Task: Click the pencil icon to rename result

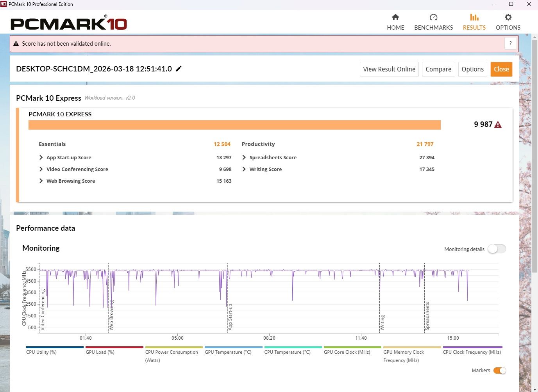Action: click(179, 69)
